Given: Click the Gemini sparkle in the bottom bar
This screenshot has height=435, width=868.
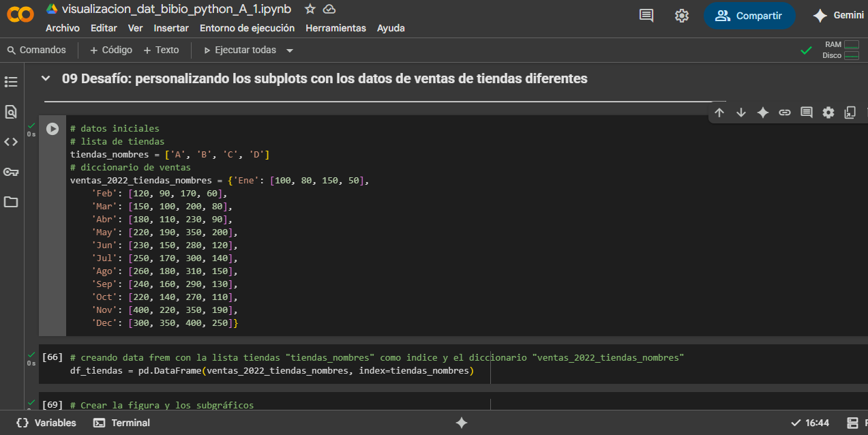Looking at the screenshot, I should pos(462,423).
